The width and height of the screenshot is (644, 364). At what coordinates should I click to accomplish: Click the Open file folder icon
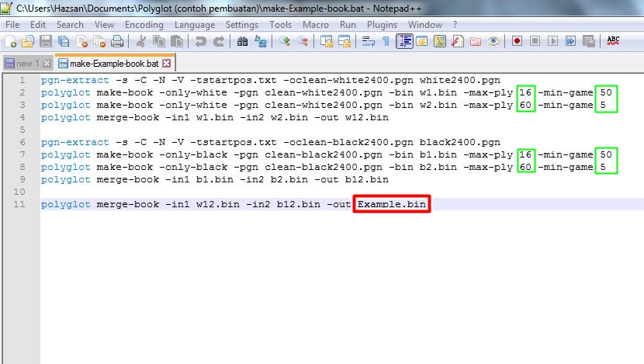28,41
